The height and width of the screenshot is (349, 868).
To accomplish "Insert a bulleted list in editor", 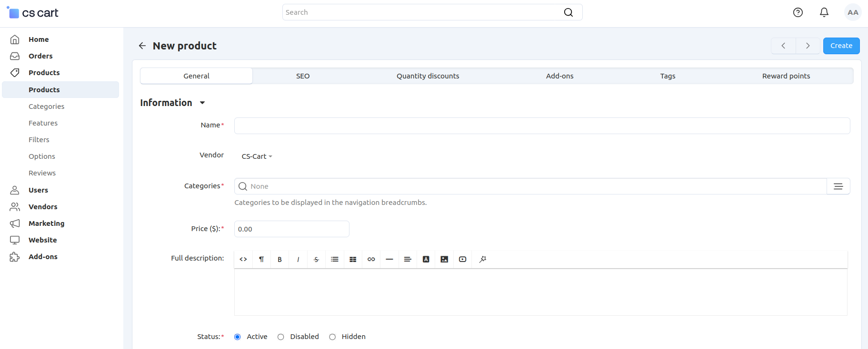I will pos(335,259).
